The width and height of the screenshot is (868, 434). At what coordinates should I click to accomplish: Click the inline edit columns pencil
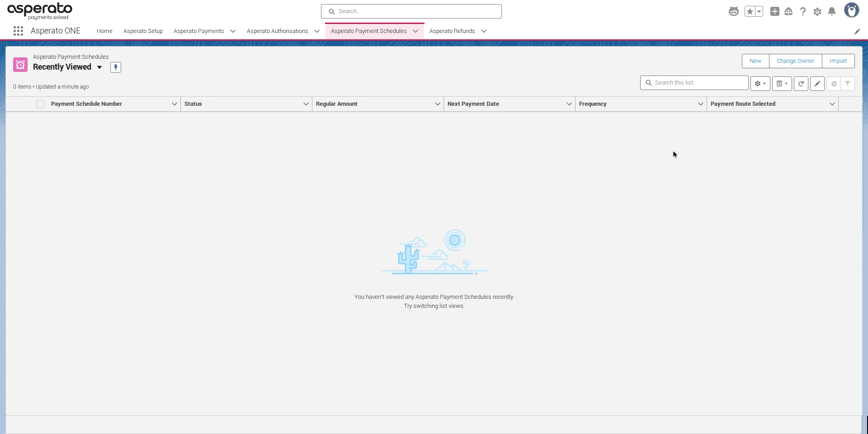click(817, 84)
